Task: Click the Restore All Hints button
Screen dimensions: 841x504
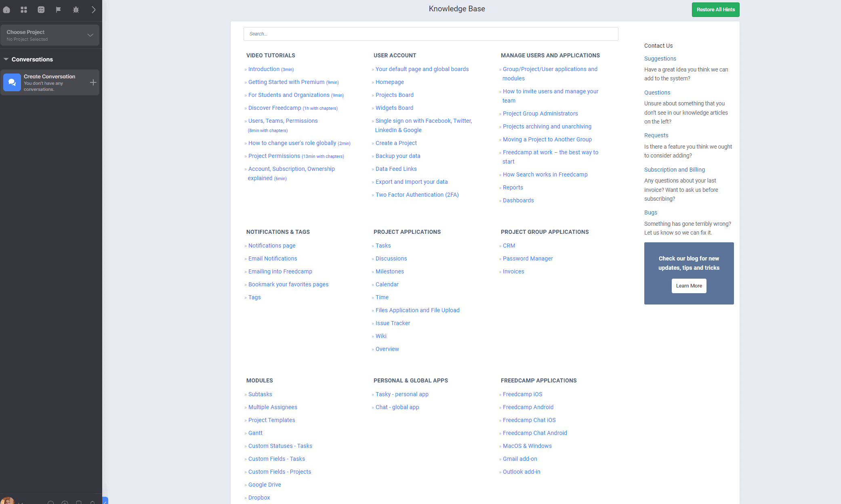Action: pyautogui.click(x=715, y=10)
